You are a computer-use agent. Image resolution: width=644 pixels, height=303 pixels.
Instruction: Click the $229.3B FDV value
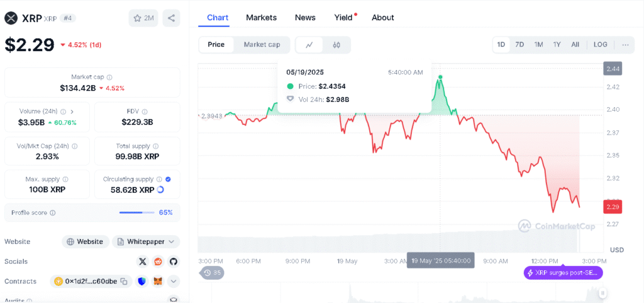coord(137,122)
